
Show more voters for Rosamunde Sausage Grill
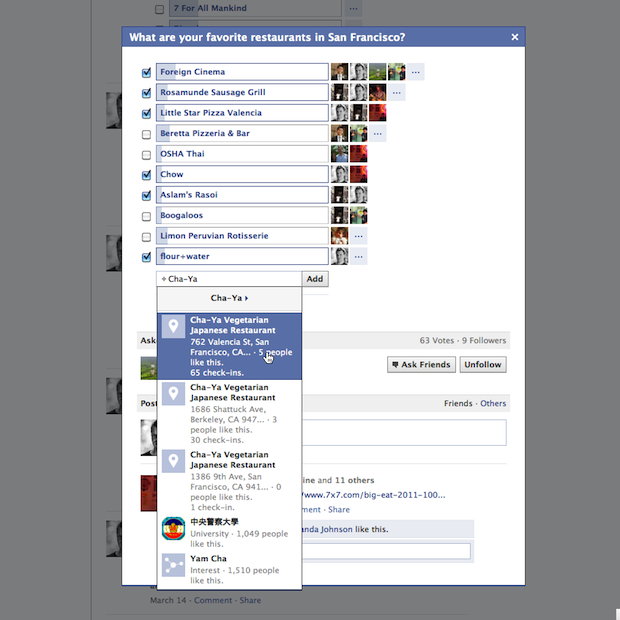(397, 93)
